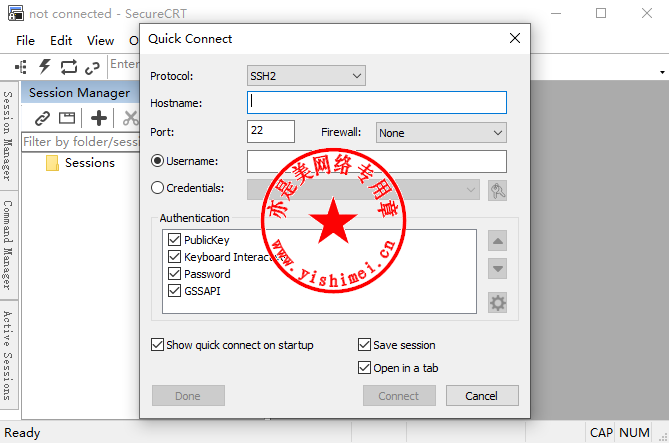Click the CAP status bar indicator
This screenshot has height=443, width=669.
point(601,433)
